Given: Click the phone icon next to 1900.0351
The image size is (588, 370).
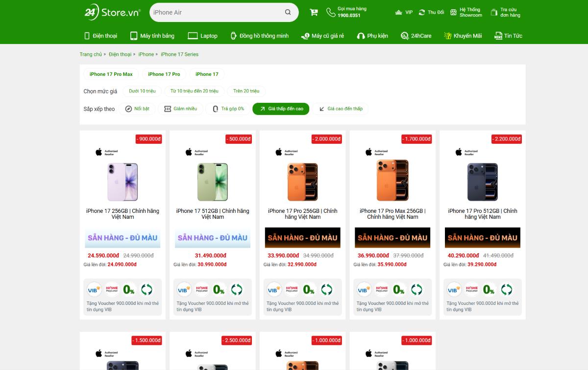Looking at the screenshot, I should point(330,12).
